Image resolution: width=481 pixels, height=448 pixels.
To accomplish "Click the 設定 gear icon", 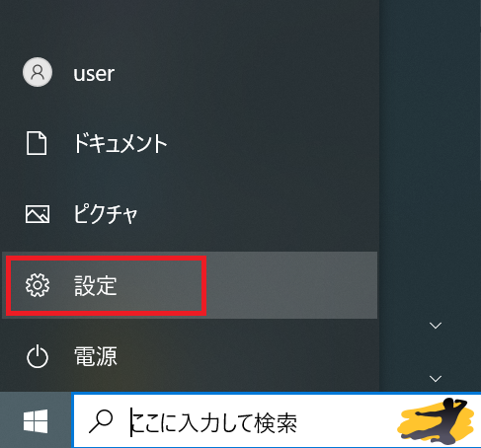I will pyautogui.click(x=38, y=285).
